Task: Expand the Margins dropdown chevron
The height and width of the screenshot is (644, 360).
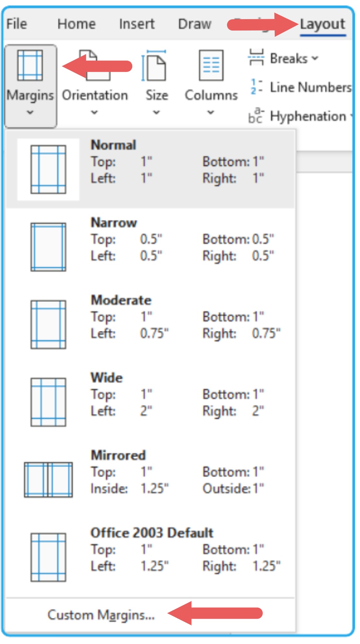Action: click(30, 112)
